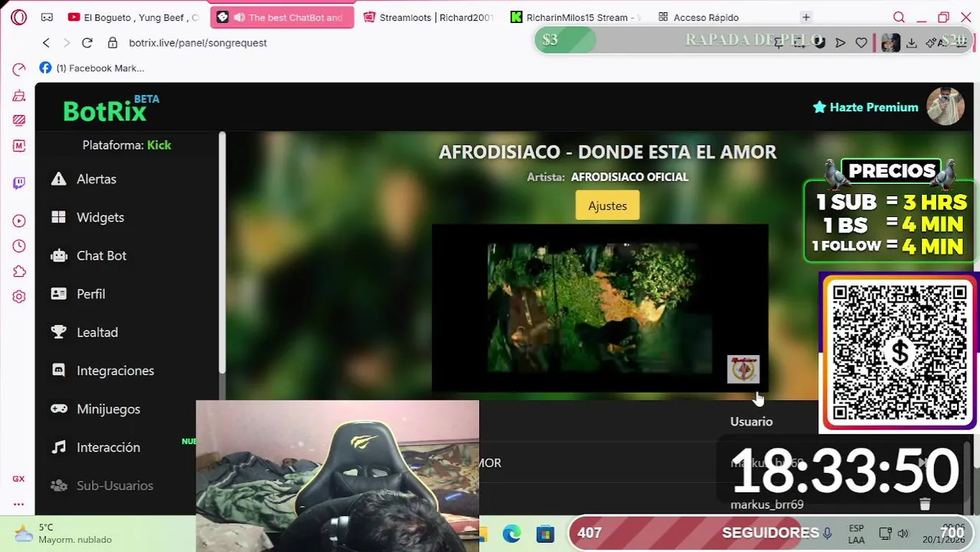980x552 pixels.
Task: Select the active BotRix ChatBot tab
Action: tap(281, 17)
